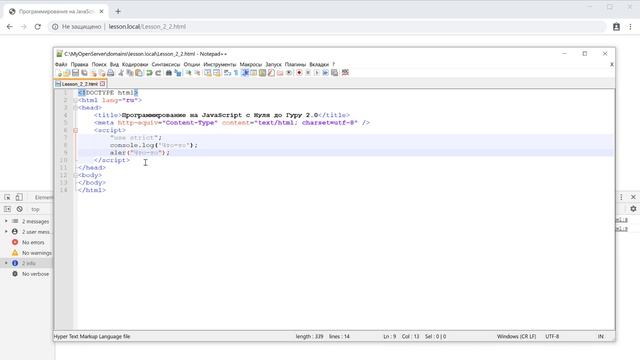Select the No warnings filter row
Image resolution: width=640 pixels, height=360 pixels.
click(x=27, y=253)
